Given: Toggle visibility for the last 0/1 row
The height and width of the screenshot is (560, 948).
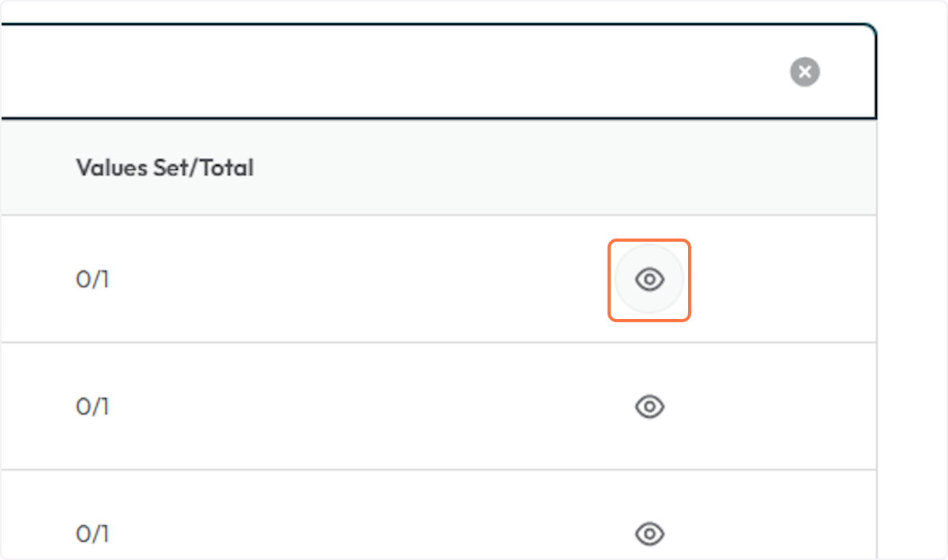Looking at the screenshot, I should pyautogui.click(x=649, y=534).
